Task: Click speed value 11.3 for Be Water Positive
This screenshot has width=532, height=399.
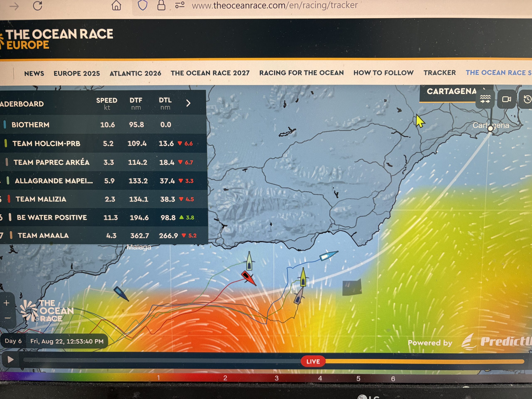Action: 111,217
